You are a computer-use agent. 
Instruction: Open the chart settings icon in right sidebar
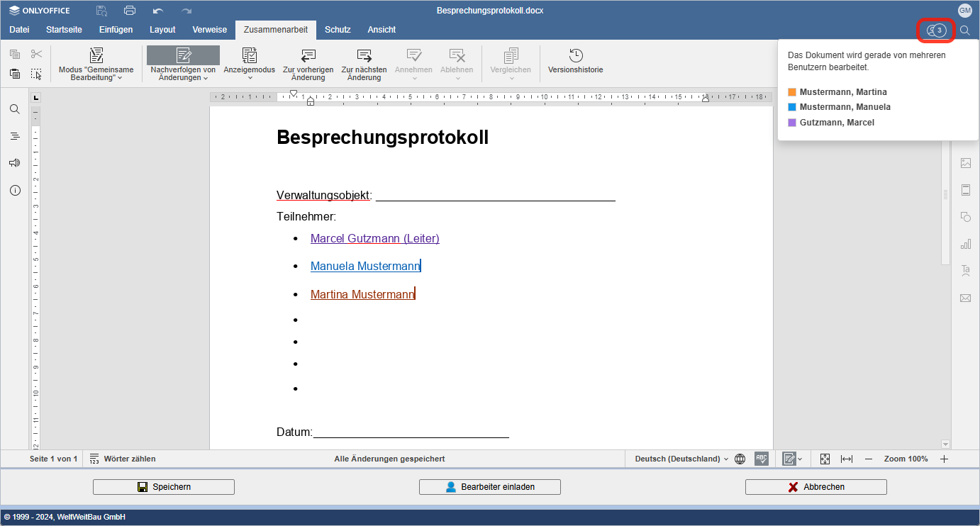[965, 244]
